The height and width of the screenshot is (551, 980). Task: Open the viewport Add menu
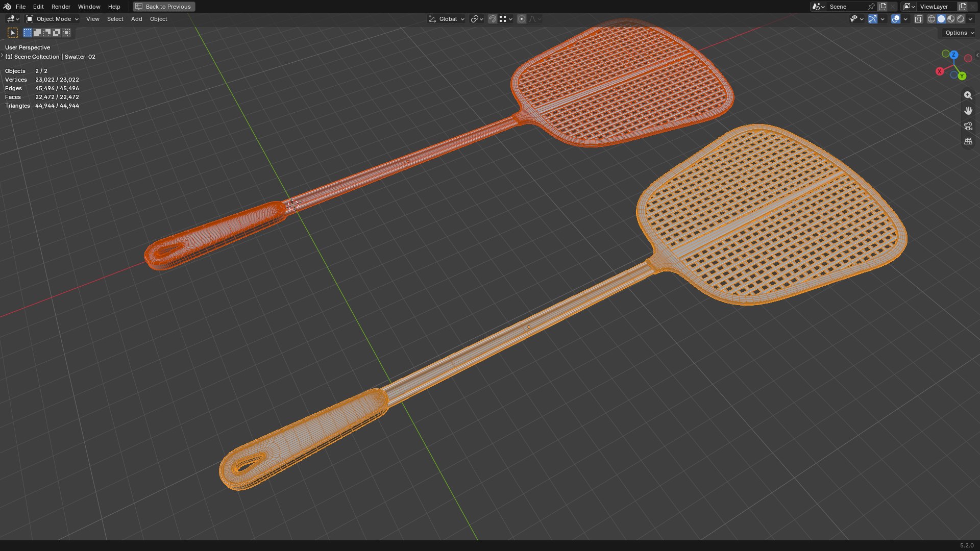tap(136, 19)
